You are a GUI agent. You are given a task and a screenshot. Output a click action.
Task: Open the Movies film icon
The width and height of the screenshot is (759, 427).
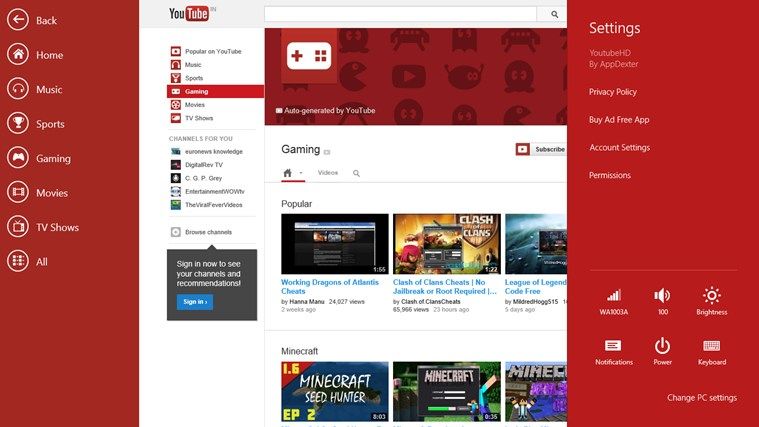click(x=18, y=192)
